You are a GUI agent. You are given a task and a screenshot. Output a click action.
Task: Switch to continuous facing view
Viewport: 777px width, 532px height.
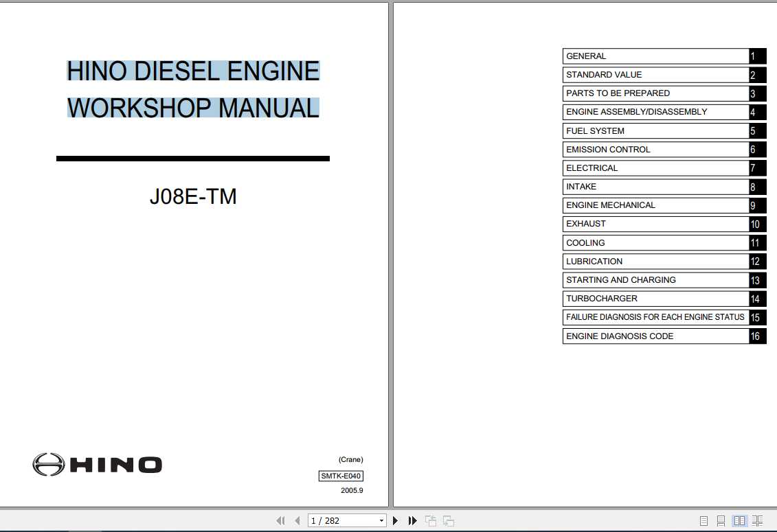coord(757,520)
